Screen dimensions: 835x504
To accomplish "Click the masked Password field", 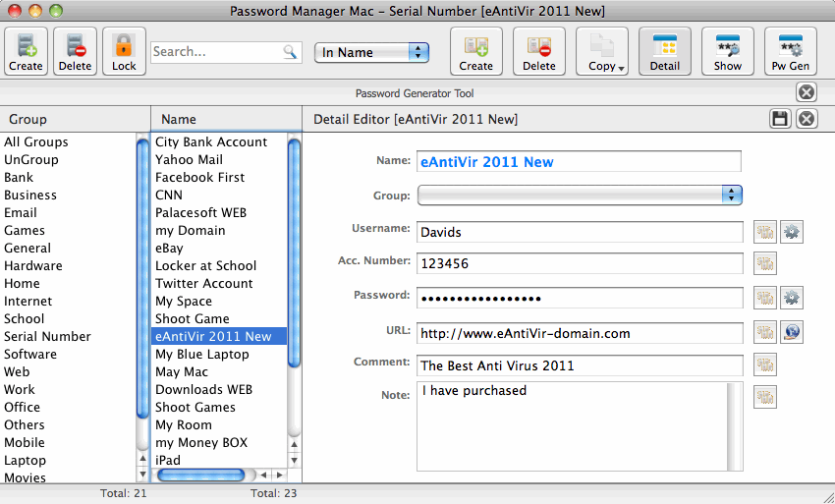I will (580, 298).
